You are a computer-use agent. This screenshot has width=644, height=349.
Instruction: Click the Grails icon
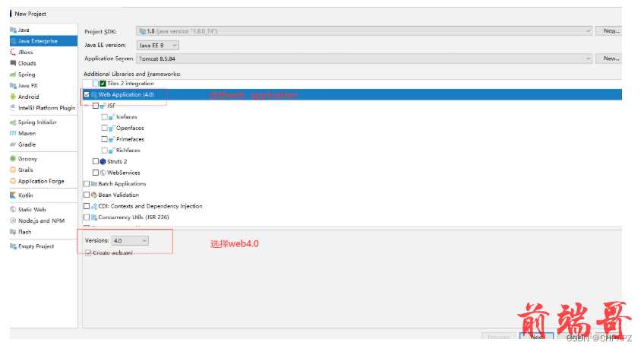click(x=13, y=170)
